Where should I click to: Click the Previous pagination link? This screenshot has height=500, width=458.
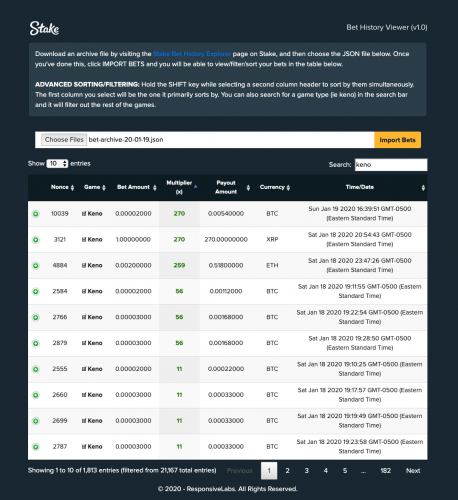pos(240,471)
